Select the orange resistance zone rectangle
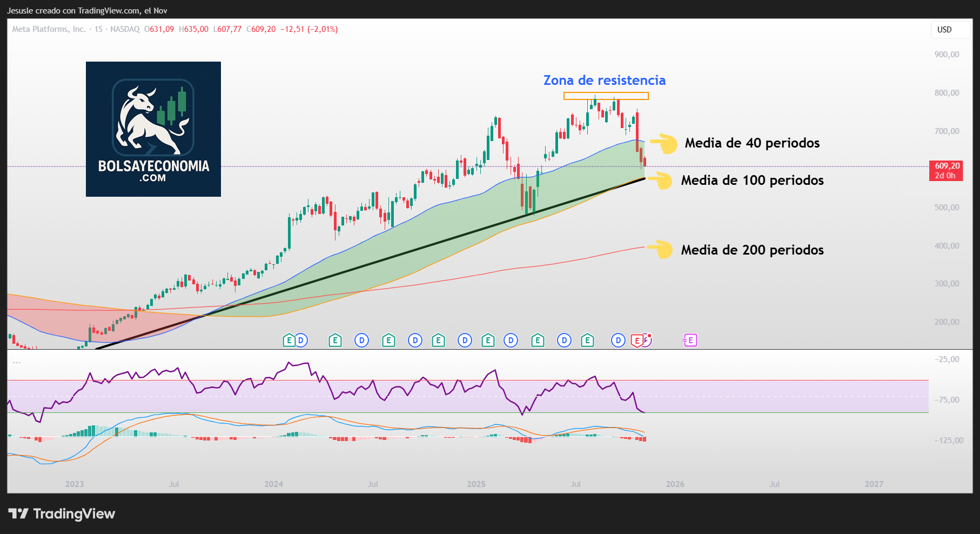Screen dimensions: 980x534 point(606,96)
